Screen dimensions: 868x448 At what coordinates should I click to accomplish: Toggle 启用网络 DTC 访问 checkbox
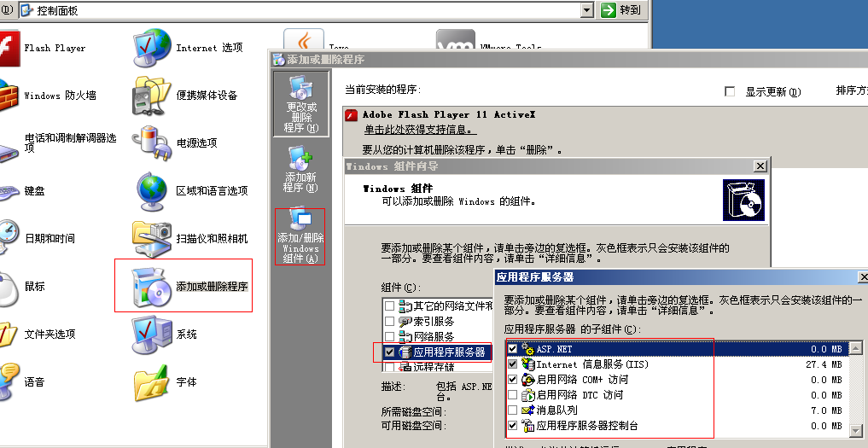coord(513,395)
